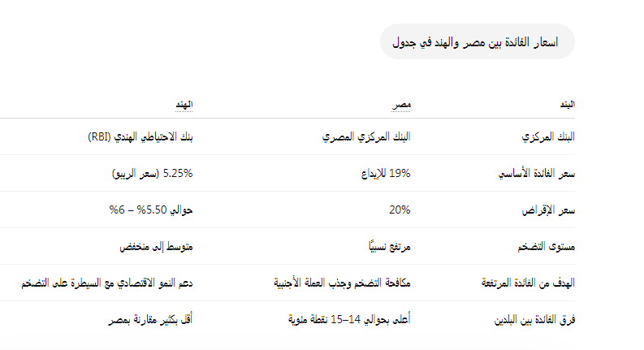Select the مستوى التضخم row label
644x350 pixels.
[547, 247]
